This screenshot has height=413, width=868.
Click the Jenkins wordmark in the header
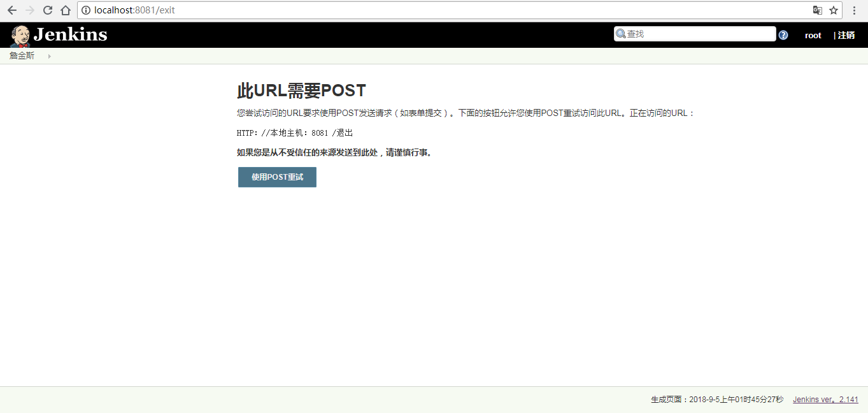(70, 34)
